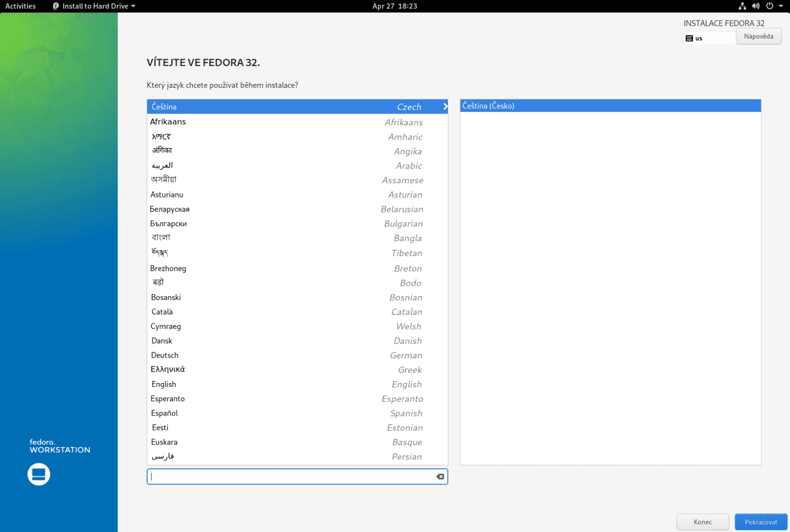Select Asturianu in the language list

pyautogui.click(x=297, y=194)
